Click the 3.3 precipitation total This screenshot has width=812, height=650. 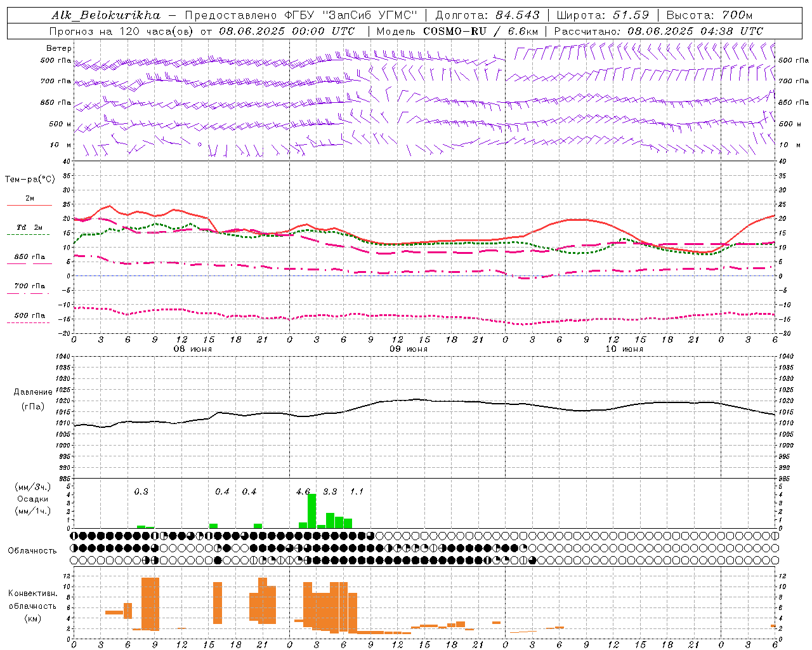(330, 491)
